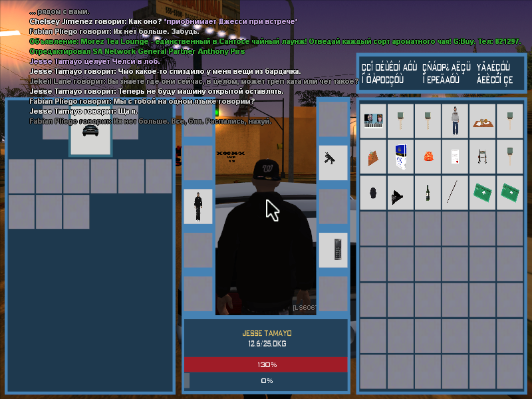Select the ID card inventory item

[x=373, y=121]
